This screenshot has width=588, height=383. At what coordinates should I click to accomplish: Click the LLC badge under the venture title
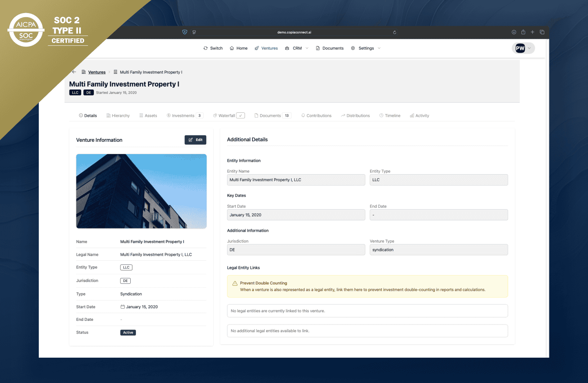pos(75,92)
